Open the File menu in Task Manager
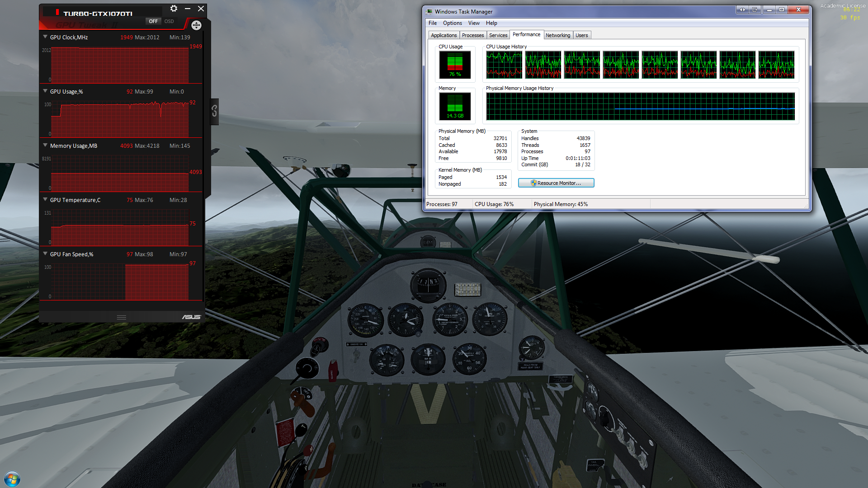Viewport: 868px width, 488px height. click(x=433, y=23)
